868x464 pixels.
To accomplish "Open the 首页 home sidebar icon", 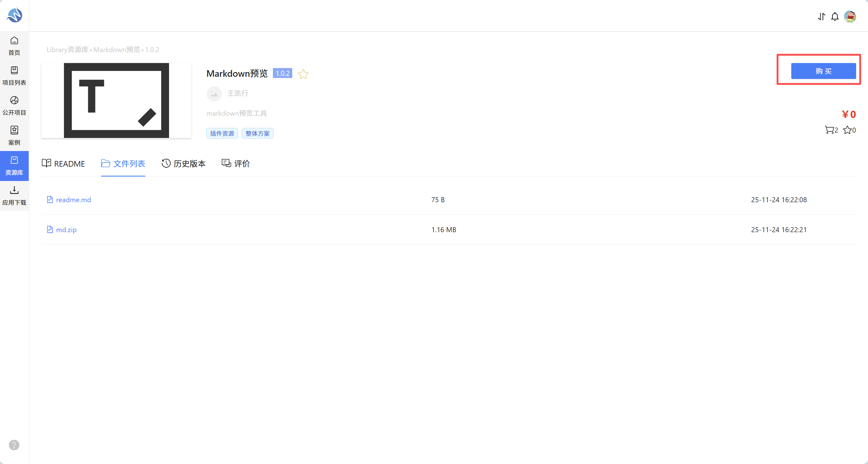I will (14, 46).
